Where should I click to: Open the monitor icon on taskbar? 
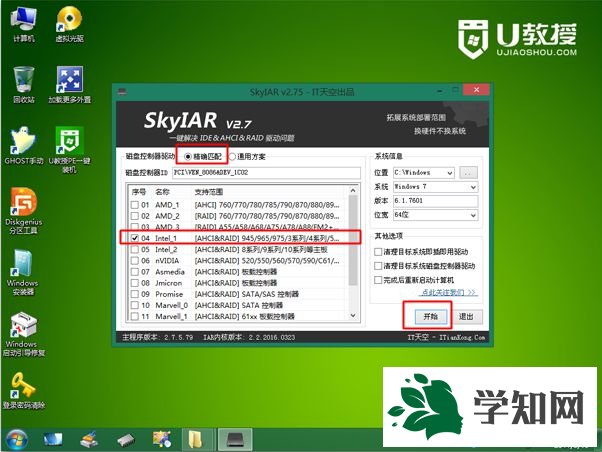[53, 439]
